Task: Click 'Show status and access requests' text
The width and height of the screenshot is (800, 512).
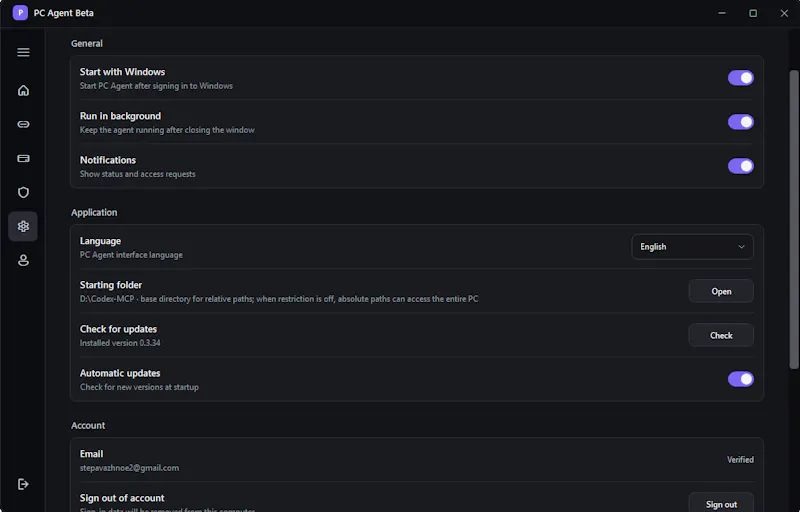Action: [137, 174]
